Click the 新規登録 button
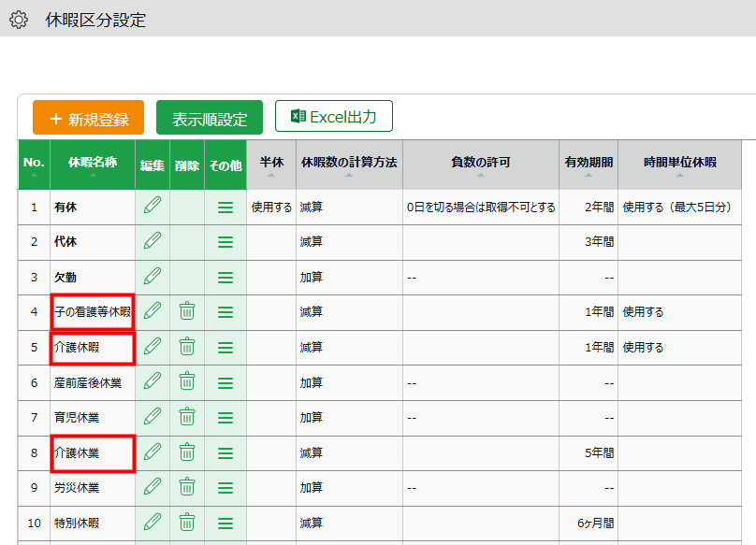This screenshot has height=545, width=756. click(x=88, y=118)
